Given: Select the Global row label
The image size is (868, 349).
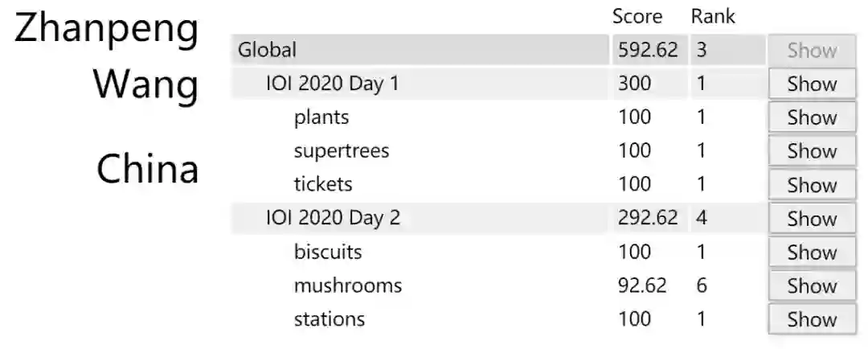Looking at the screenshot, I should pyautogui.click(x=268, y=51).
